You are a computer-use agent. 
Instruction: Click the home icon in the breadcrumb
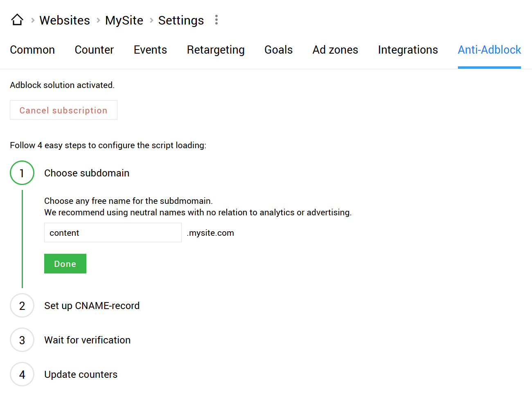[x=17, y=19]
